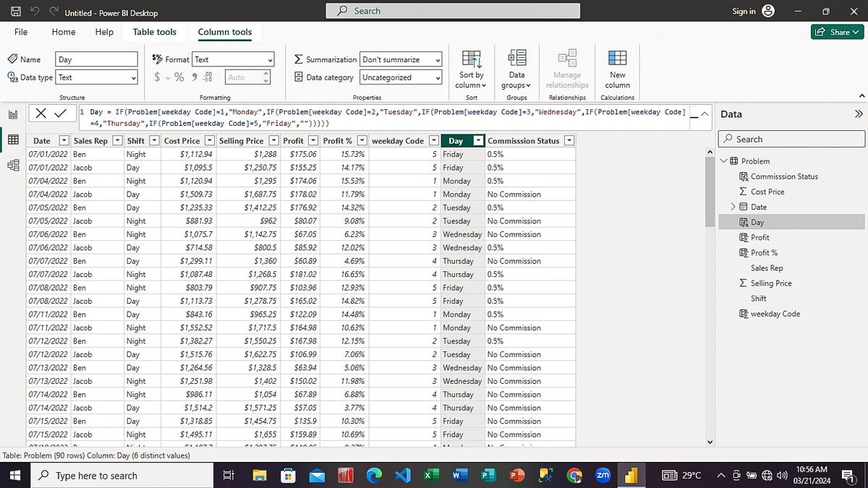Click the percentage format icon
This screenshot has height=488, width=868.
pyautogui.click(x=179, y=77)
